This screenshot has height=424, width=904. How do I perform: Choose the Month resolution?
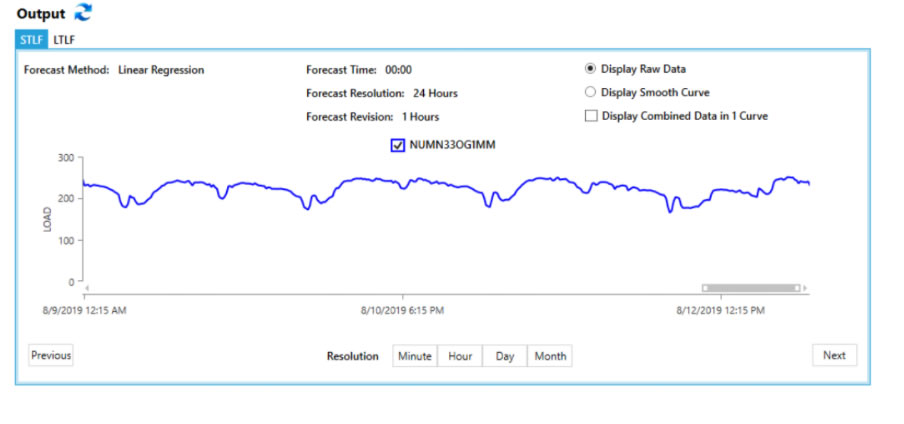[x=550, y=356]
